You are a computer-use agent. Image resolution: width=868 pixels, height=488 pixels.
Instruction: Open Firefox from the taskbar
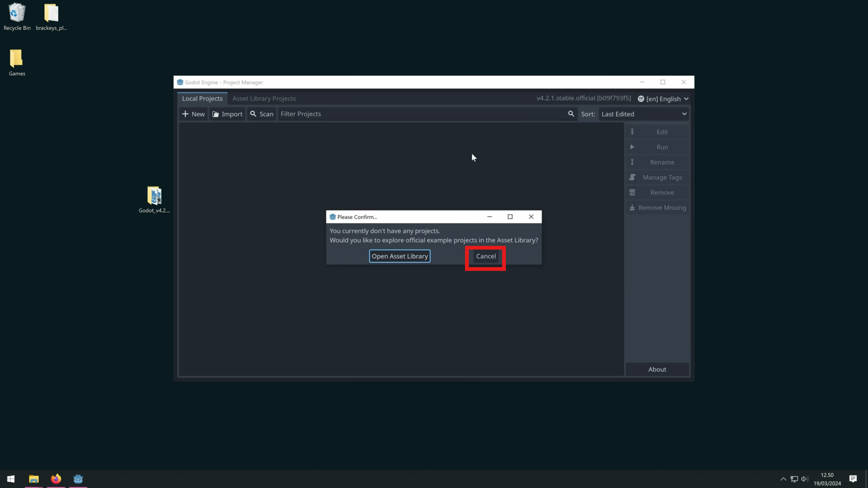(x=56, y=479)
